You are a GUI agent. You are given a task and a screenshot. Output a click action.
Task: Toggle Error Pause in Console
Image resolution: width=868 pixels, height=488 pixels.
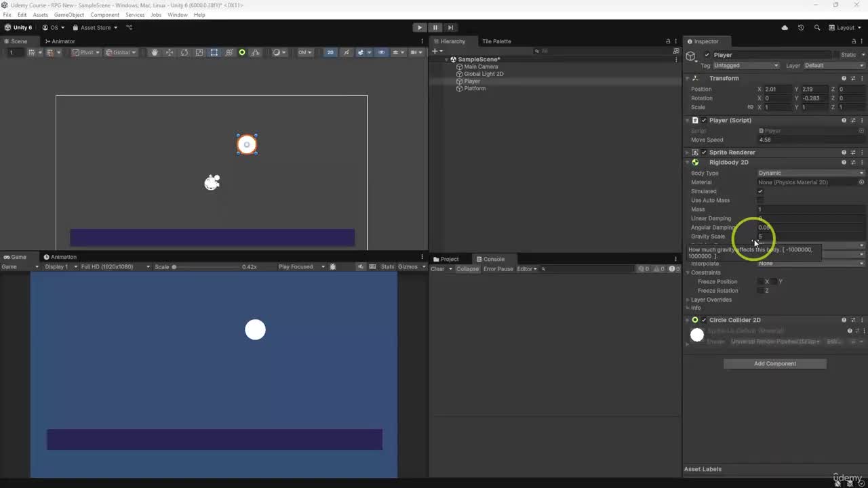[498, 269]
